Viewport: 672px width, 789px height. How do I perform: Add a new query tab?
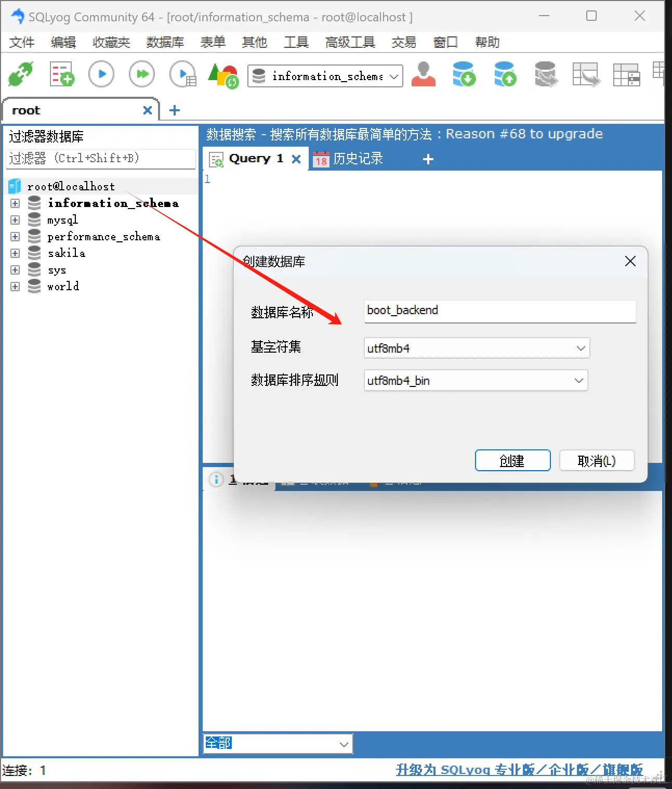(x=428, y=159)
